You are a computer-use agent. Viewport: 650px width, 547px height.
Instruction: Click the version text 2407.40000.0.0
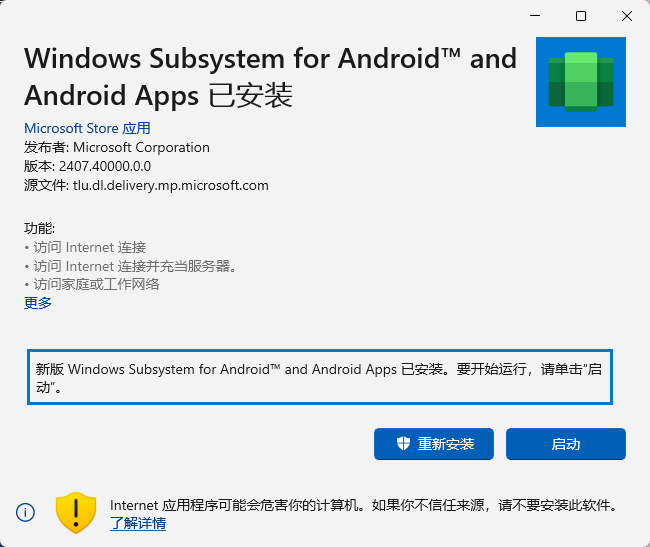(105, 166)
